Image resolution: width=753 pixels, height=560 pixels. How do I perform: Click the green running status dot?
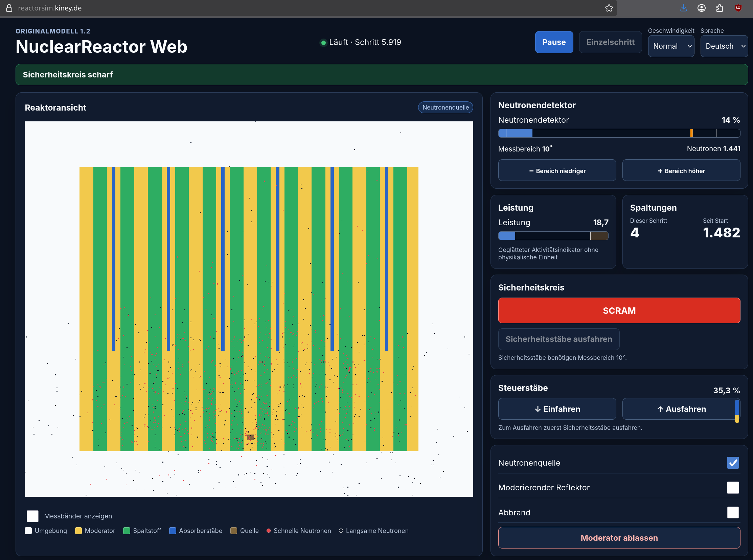tap(323, 43)
